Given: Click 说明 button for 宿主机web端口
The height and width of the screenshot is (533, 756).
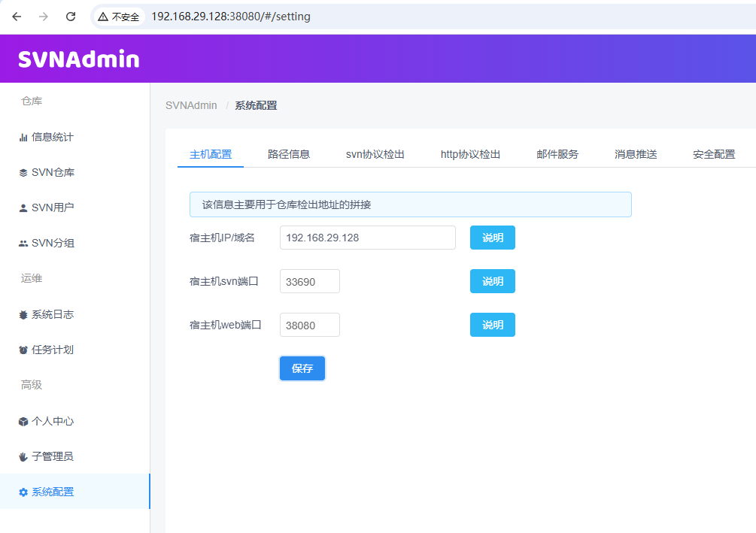Looking at the screenshot, I should coord(492,325).
